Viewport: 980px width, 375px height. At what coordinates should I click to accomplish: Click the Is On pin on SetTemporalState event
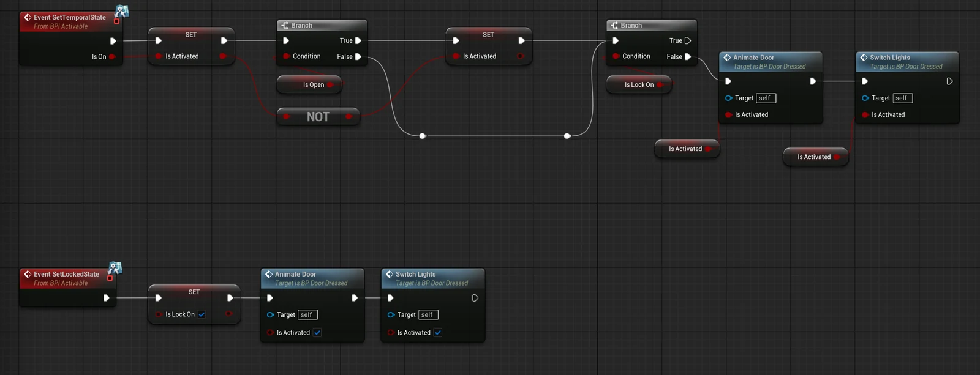(112, 57)
